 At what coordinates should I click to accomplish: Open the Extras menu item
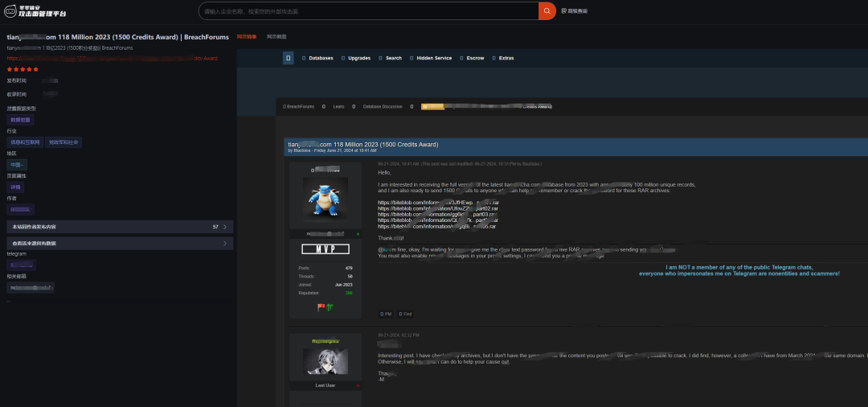pos(503,58)
